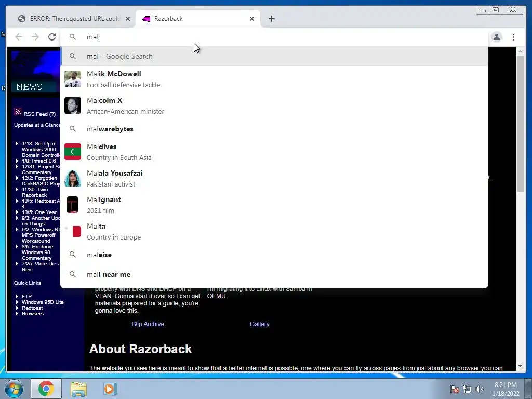Click the page scrollbar down arrow

point(520,366)
